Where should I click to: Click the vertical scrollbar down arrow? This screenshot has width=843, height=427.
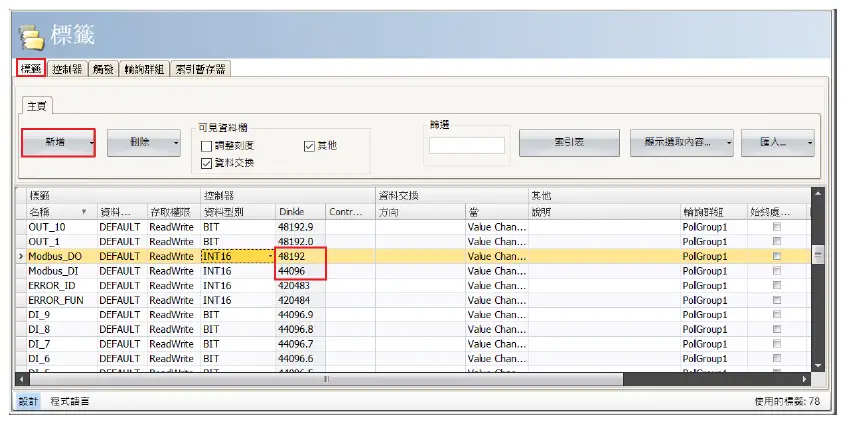[x=818, y=366]
